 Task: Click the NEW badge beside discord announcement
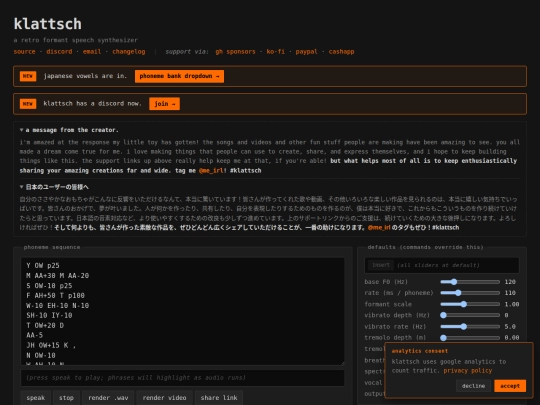[x=28, y=104]
